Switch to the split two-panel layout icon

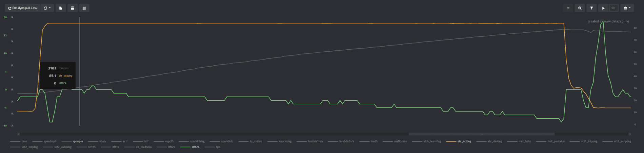click(x=73, y=8)
